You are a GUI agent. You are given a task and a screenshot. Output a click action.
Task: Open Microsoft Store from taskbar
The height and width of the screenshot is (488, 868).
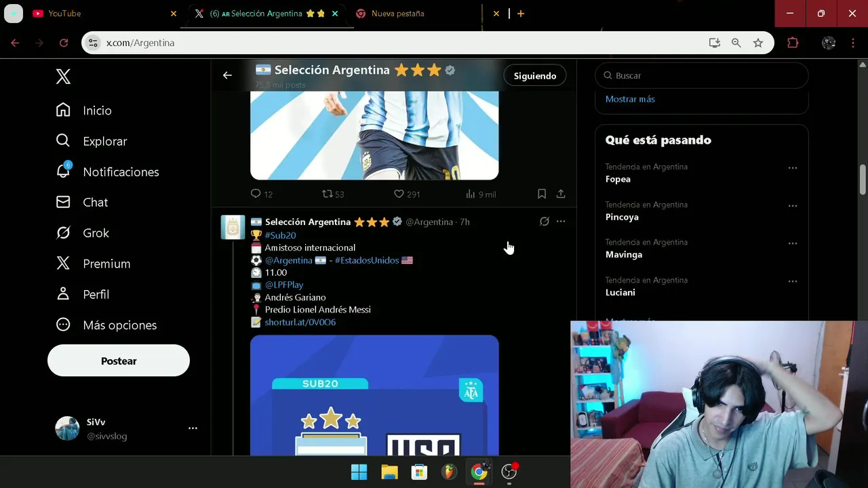[x=419, y=472]
